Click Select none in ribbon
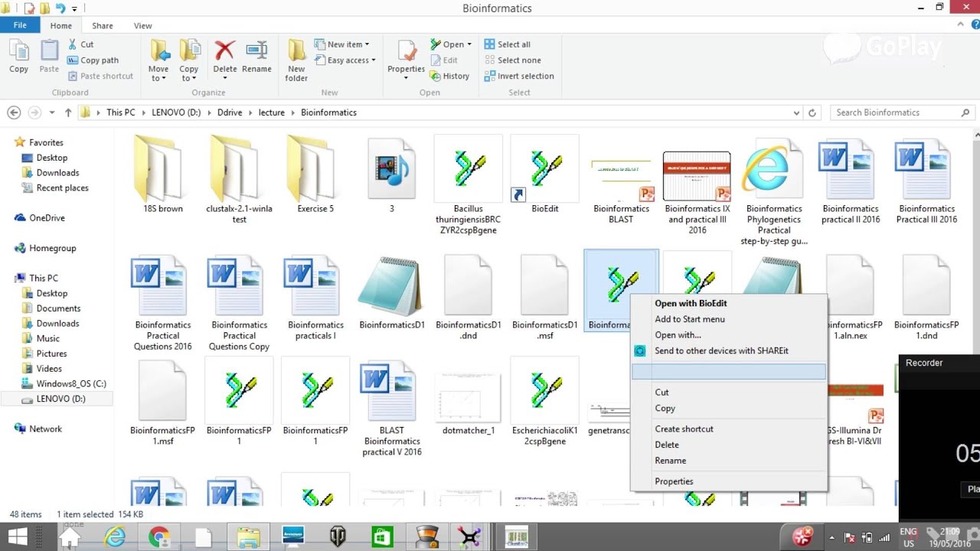The height and width of the screenshot is (551, 980). point(512,60)
